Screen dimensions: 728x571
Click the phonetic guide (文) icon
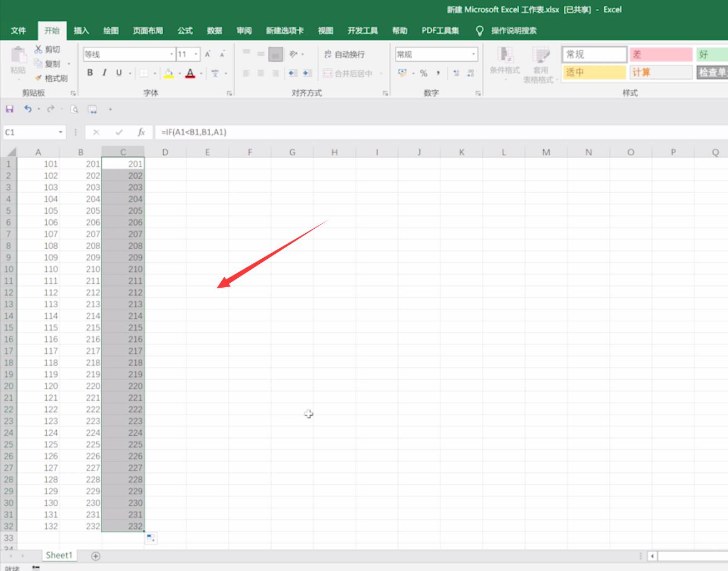click(215, 73)
